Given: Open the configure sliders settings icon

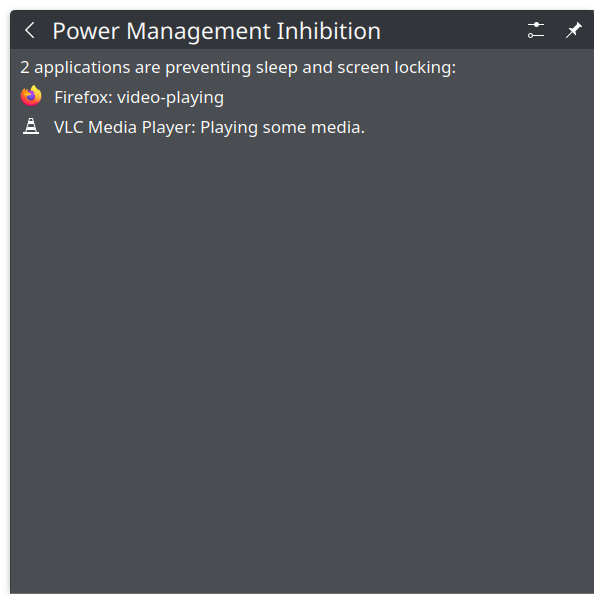Looking at the screenshot, I should click(x=536, y=30).
